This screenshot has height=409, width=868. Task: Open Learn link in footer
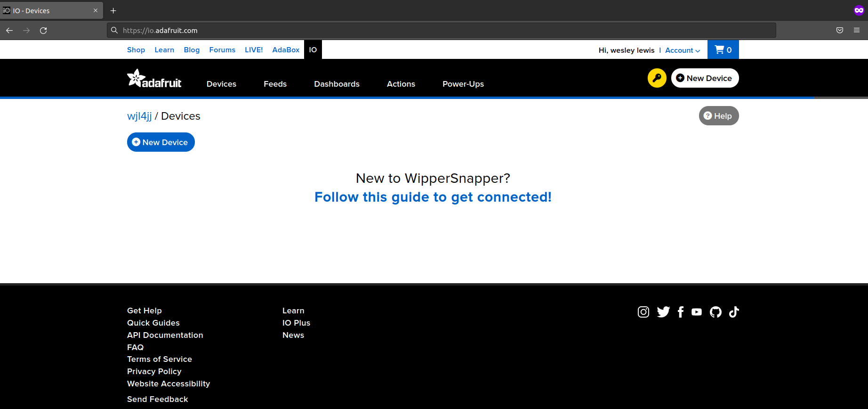[293, 311]
